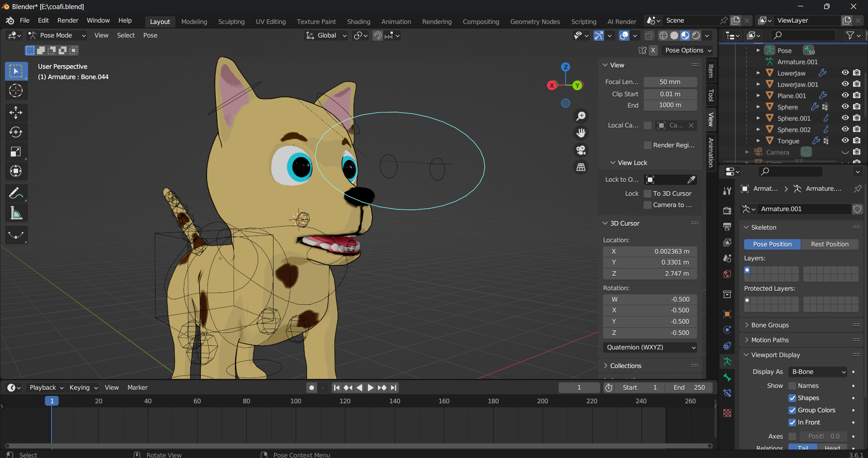
Task: Select the Annotate tool
Action: pos(16,193)
